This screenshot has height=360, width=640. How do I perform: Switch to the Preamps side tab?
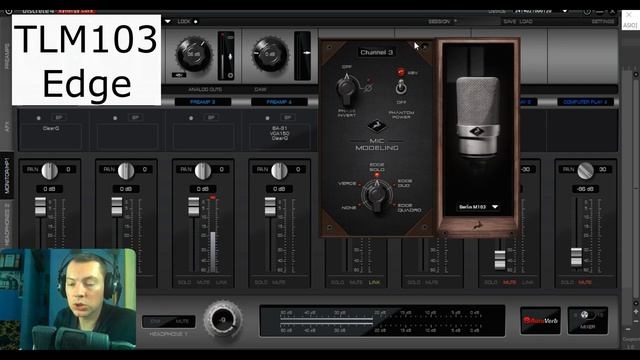pos(7,57)
